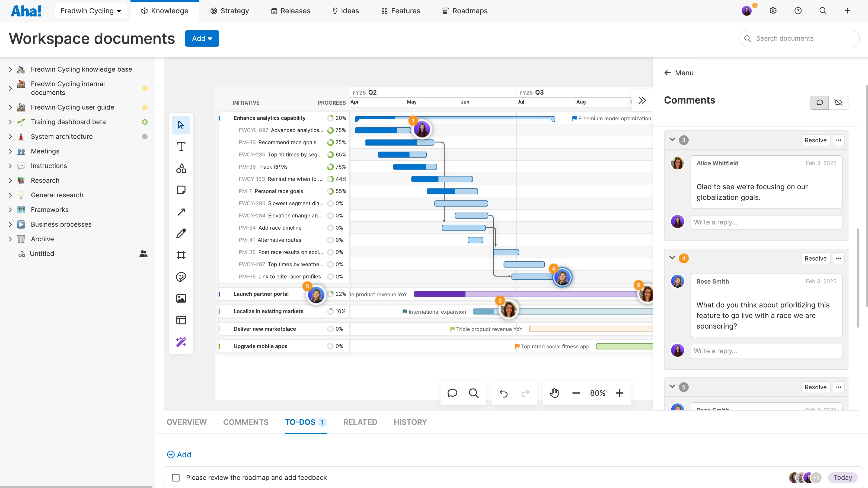Expand the Research folder
Screen dimensions: 868x488
coord(10,181)
